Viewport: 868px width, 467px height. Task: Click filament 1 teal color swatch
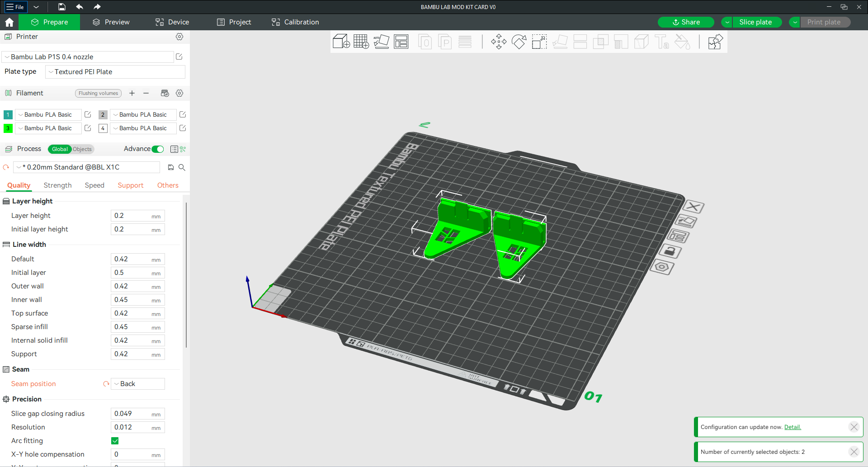(8, 115)
